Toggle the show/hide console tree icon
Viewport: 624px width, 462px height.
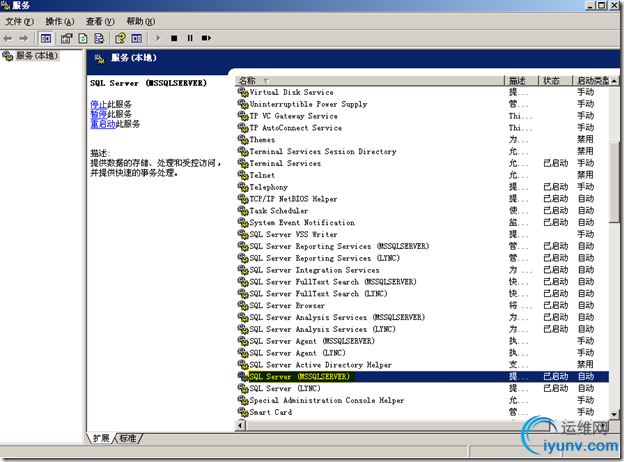click(x=46, y=39)
